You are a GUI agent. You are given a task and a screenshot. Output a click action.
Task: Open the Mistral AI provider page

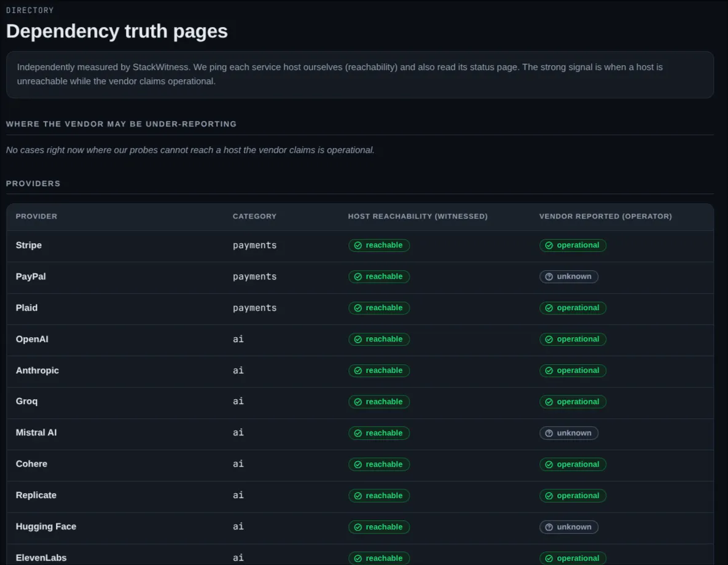36,433
